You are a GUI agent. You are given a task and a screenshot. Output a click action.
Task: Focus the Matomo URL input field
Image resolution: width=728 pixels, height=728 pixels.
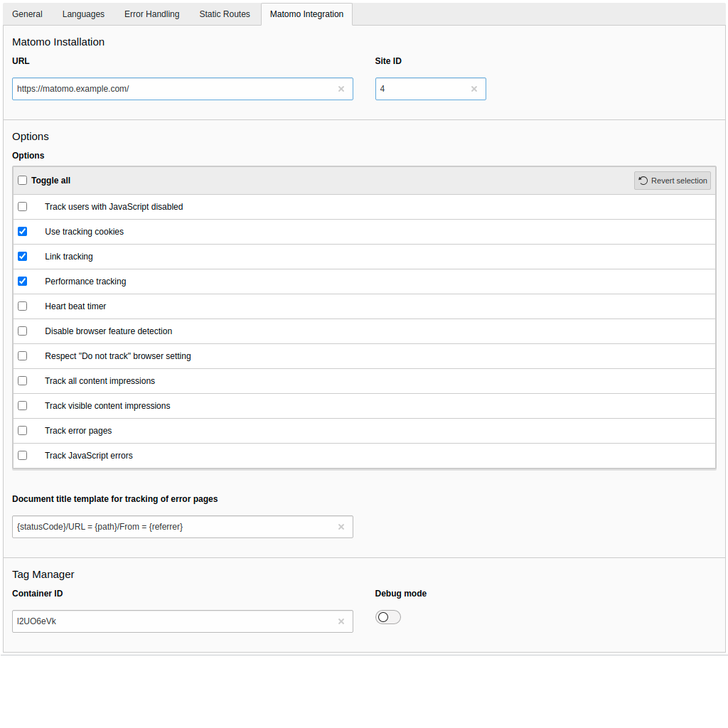pos(171,89)
